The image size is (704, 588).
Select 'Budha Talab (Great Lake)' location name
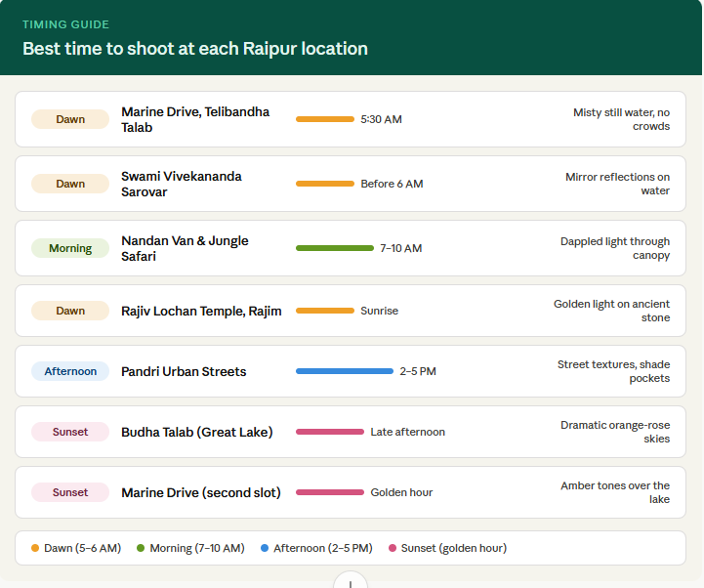(197, 432)
